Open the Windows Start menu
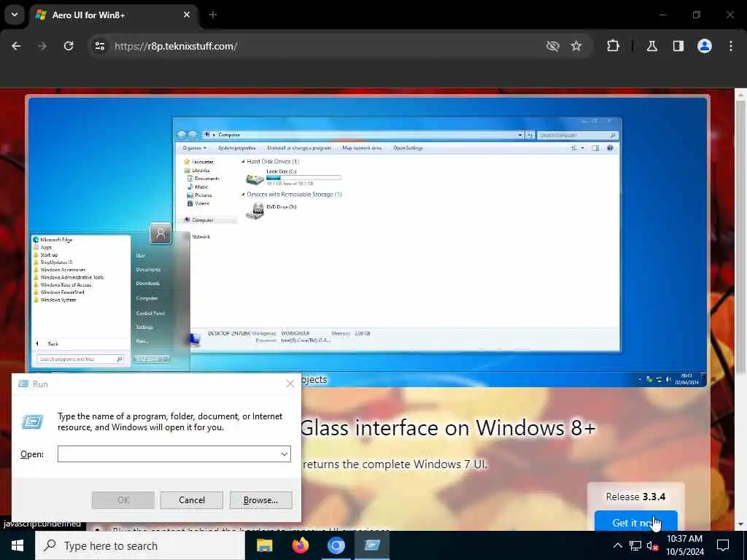 (x=18, y=545)
